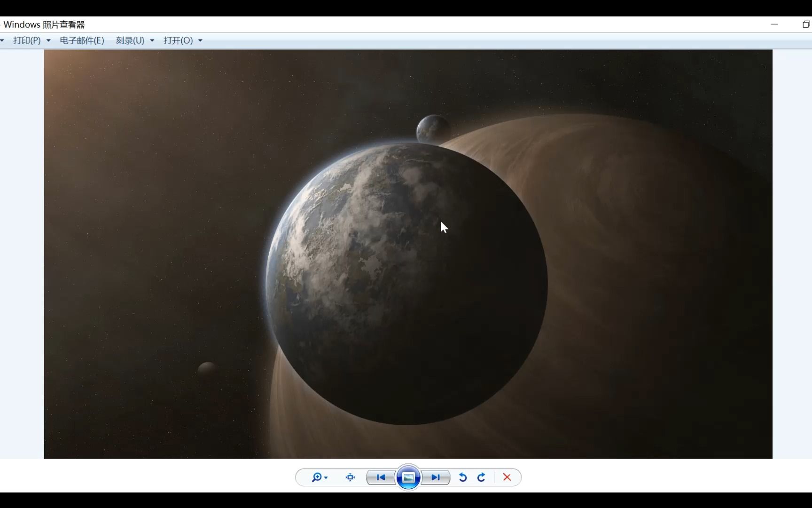Open the 打开(O) menu
Screen dimensions: 812x508
178,40
